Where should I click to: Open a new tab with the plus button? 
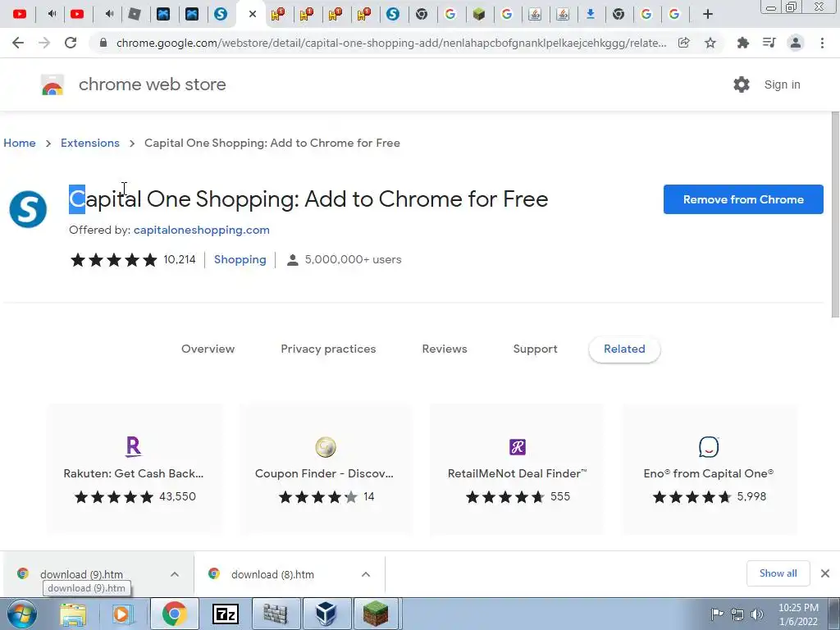coord(708,15)
